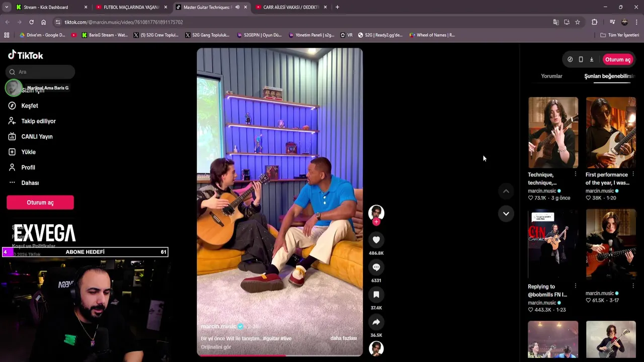Reload the page

[31, 22]
